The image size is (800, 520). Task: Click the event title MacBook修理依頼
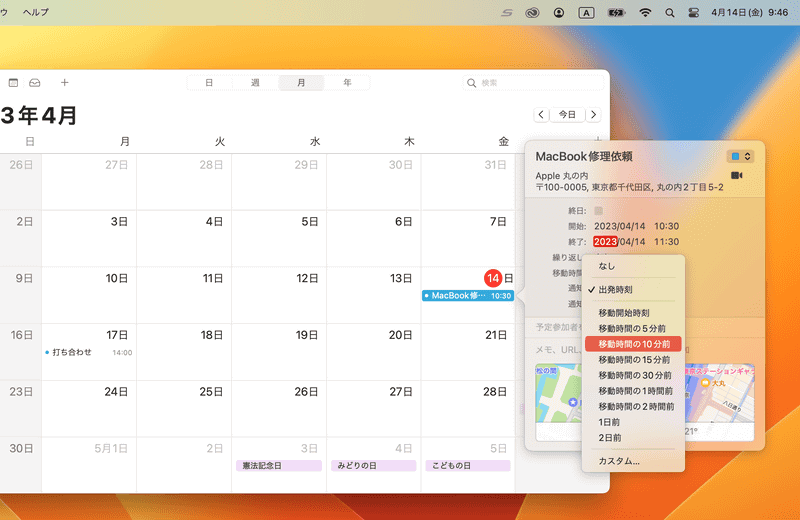pos(584,157)
